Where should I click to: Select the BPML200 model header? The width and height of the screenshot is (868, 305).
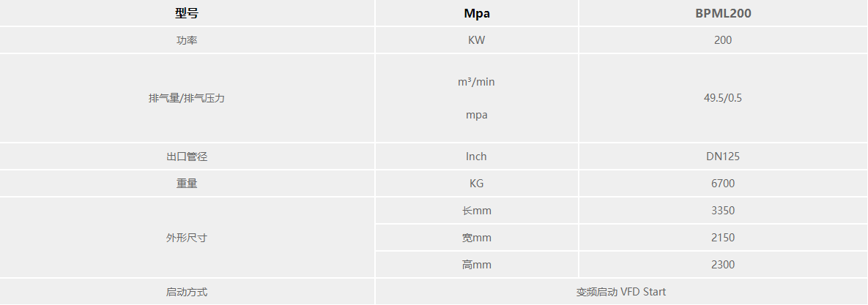click(x=723, y=13)
